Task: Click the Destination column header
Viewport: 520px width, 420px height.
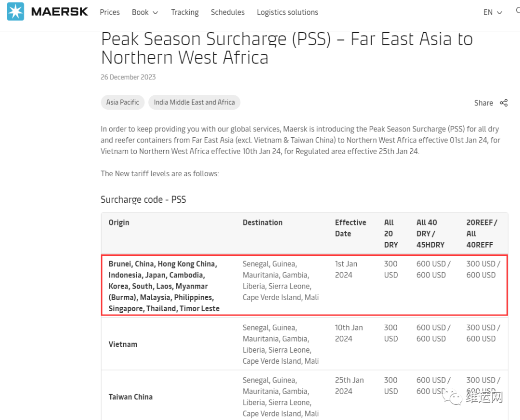Action: tap(262, 223)
